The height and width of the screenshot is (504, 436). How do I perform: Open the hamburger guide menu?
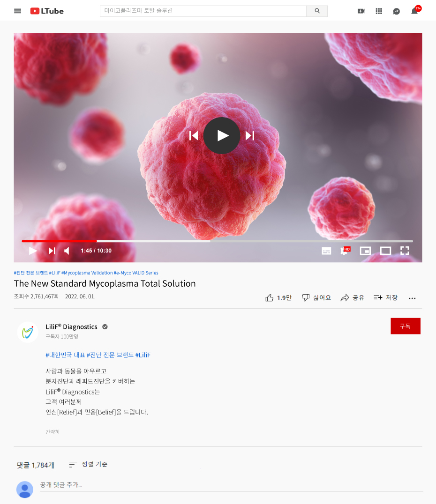pos(18,11)
